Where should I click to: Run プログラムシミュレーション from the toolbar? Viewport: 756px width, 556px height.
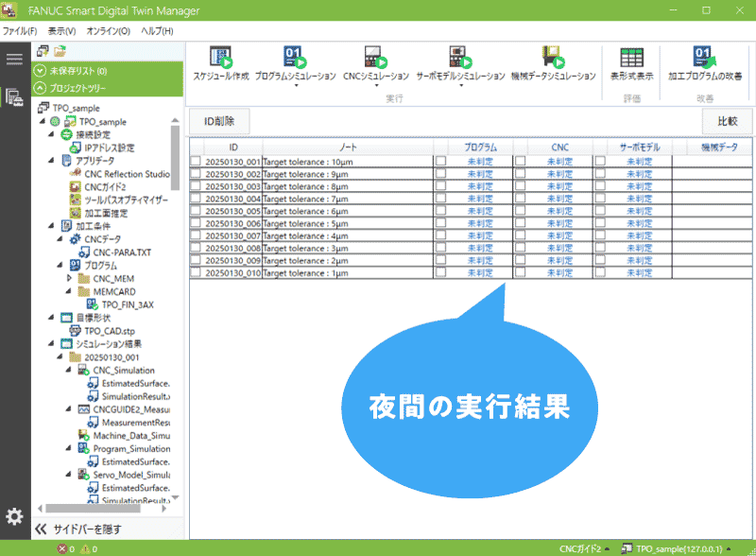(x=295, y=58)
